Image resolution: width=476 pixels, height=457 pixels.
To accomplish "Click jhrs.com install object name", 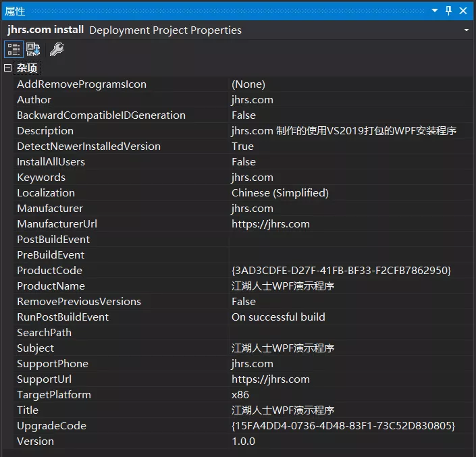I will (x=45, y=30).
